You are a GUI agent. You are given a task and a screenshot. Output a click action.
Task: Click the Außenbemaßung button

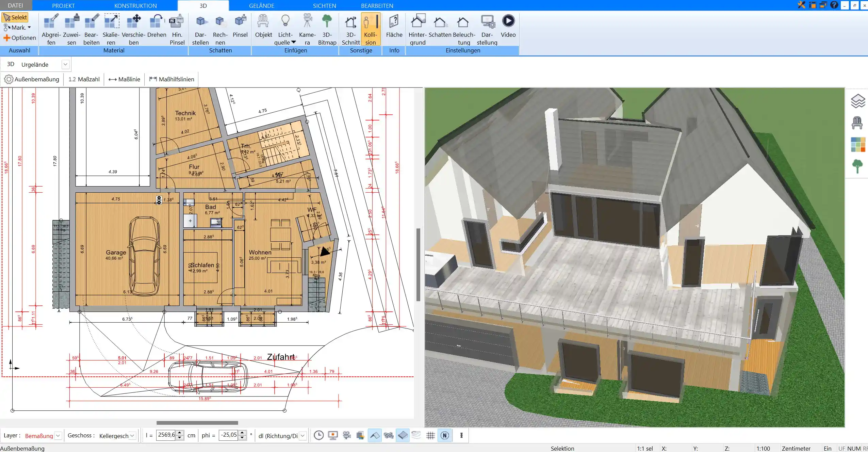click(x=32, y=79)
